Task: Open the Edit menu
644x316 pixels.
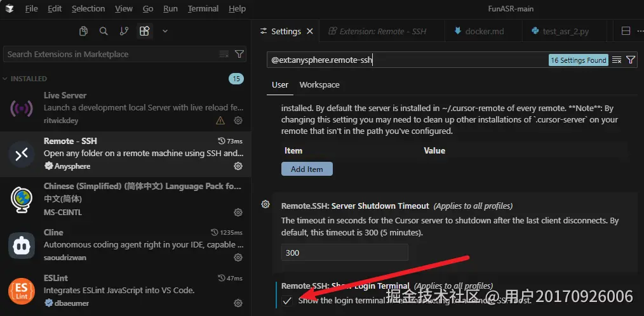Action: pos(55,9)
